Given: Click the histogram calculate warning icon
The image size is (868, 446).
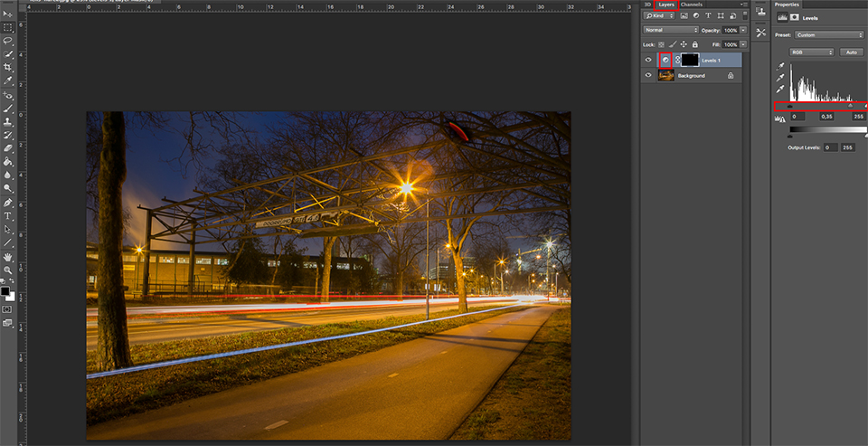Looking at the screenshot, I should coord(780,118).
